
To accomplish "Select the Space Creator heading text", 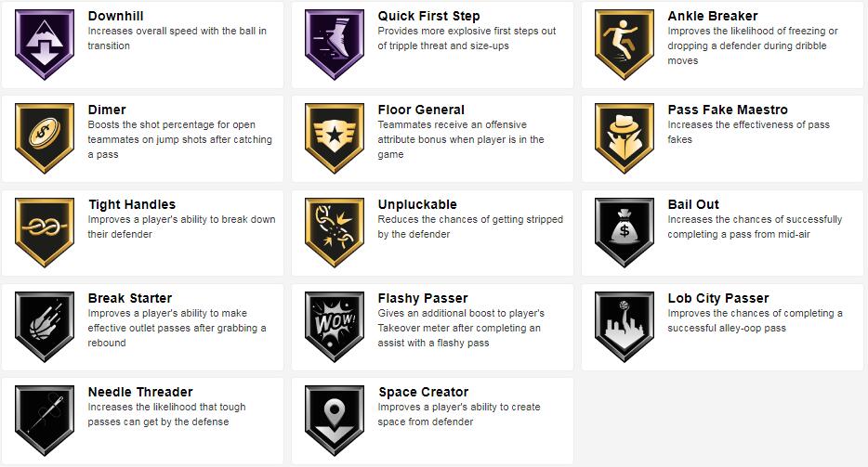I will coord(424,392).
